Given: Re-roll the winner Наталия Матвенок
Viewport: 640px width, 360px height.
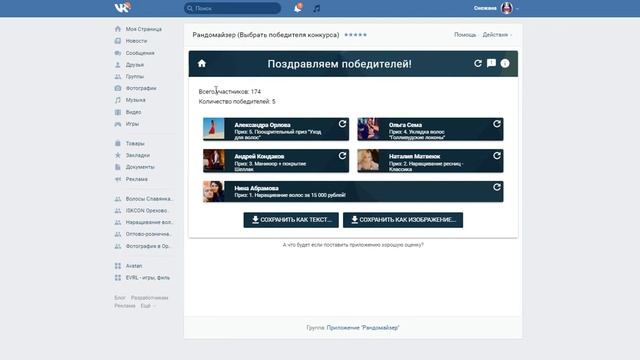Looking at the screenshot, I should 497,156.
